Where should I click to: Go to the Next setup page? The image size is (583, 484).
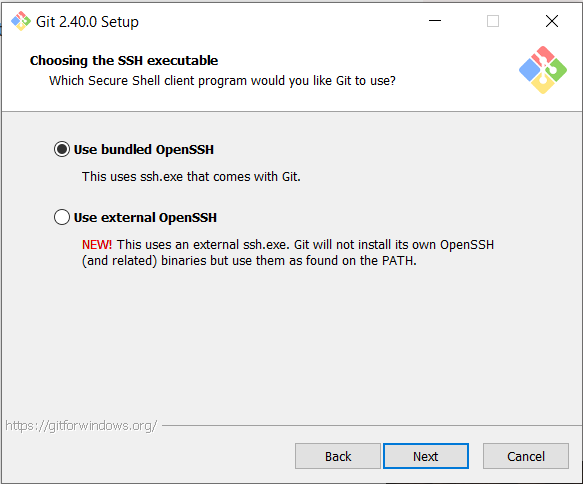tap(426, 456)
